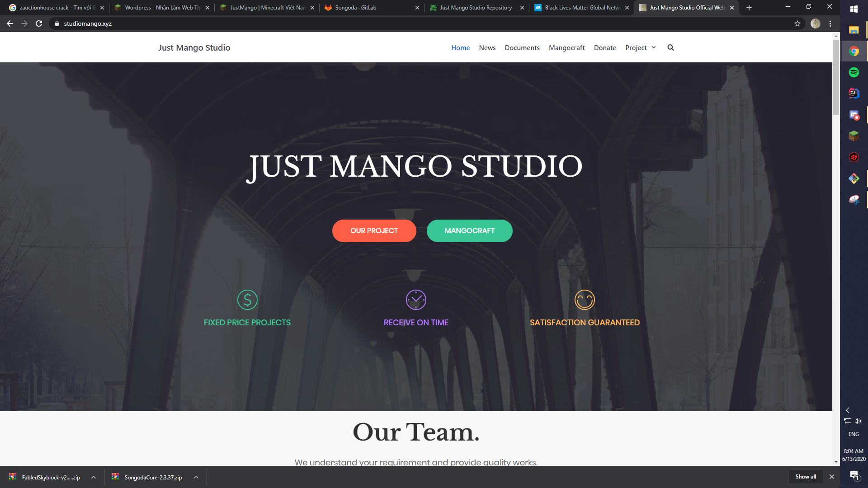Show hidden system tray icons chevron

pyautogui.click(x=848, y=410)
